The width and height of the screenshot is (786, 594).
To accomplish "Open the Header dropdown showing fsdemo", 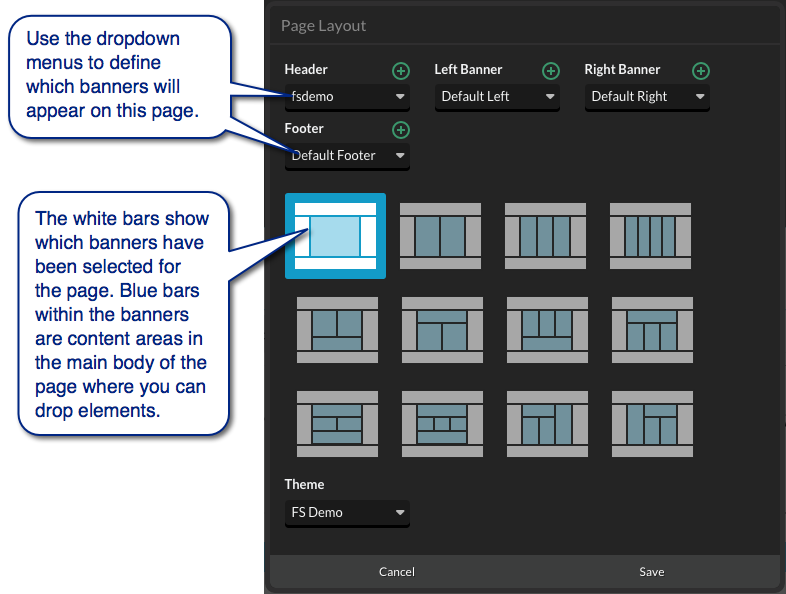I will click(347, 97).
